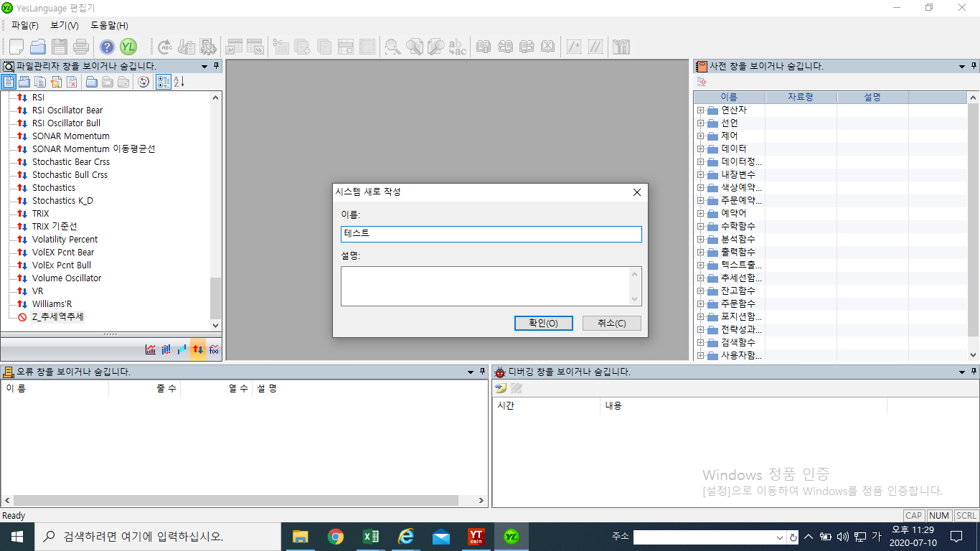Open the 파일(F) menu

click(x=24, y=25)
